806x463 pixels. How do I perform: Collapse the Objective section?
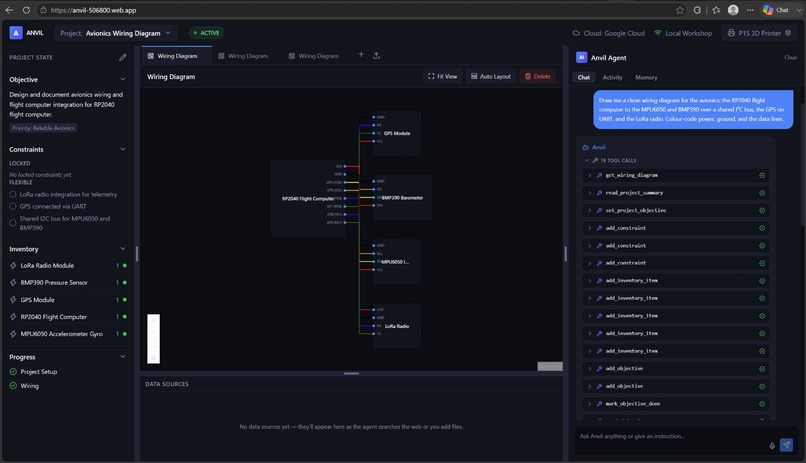(x=122, y=79)
